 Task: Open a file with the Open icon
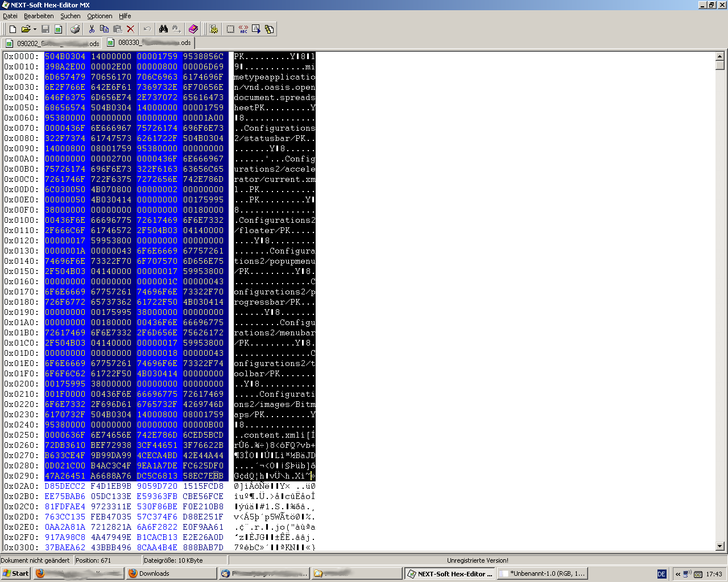coord(27,29)
